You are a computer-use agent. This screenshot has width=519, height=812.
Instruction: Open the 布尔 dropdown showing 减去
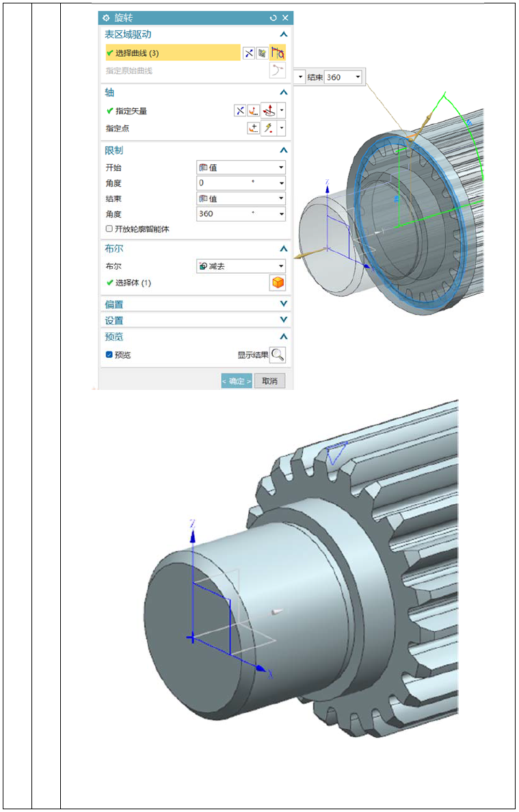(241, 266)
